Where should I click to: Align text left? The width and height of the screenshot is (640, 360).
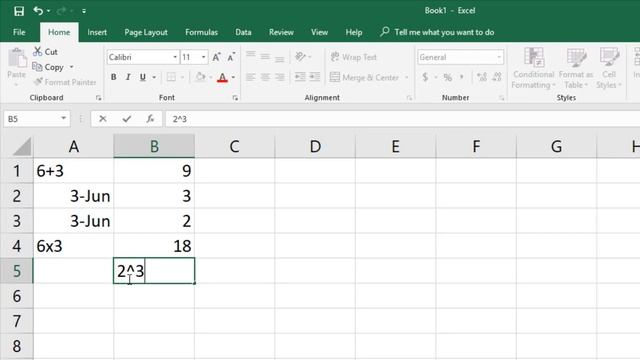click(x=251, y=77)
